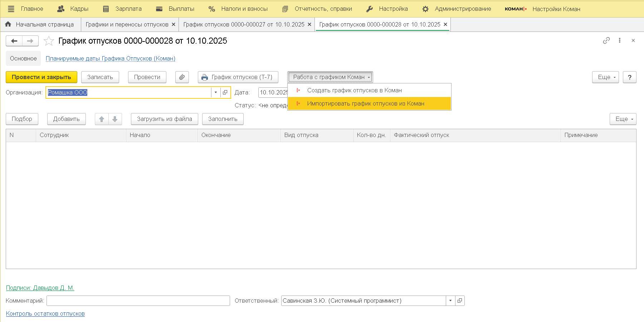Open the Контроль остатков отпусков link
This screenshot has height=322, width=644.
tap(45, 314)
